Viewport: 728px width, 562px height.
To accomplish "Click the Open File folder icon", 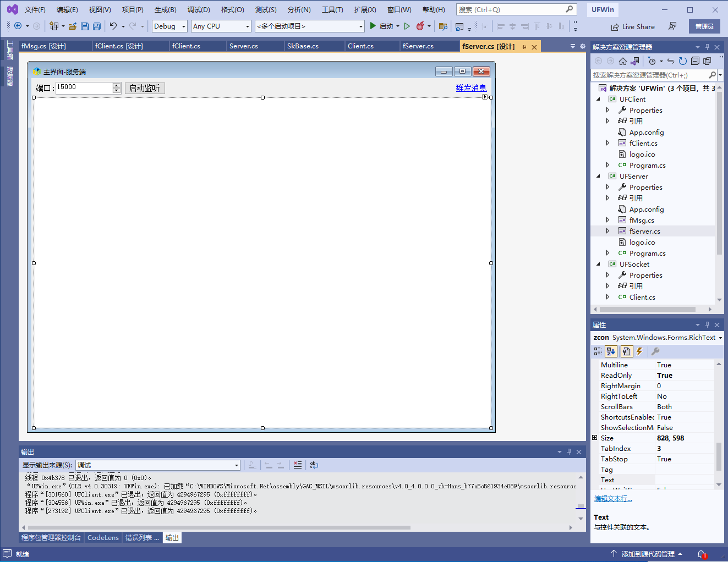I will [x=73, y=26].
